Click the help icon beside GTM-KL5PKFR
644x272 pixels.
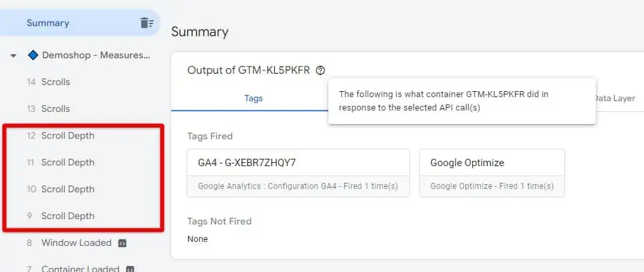click(321, 70)
